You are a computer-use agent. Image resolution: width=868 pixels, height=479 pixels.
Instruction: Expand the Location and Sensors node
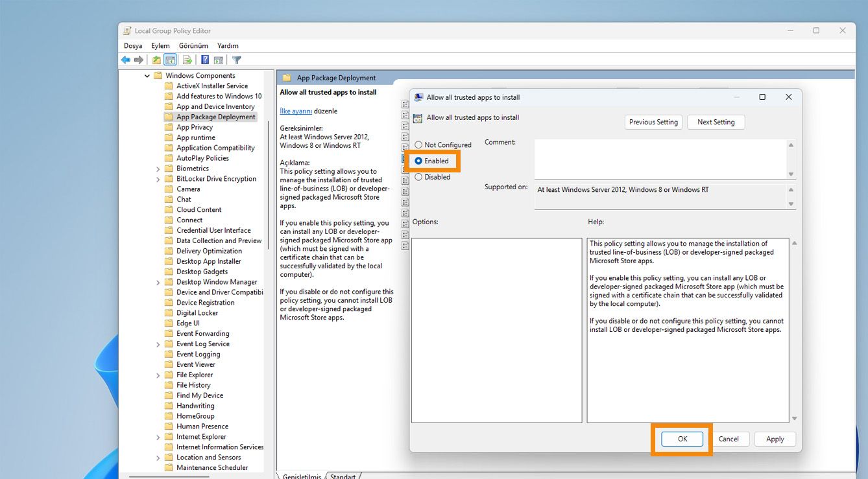(158, 458)
